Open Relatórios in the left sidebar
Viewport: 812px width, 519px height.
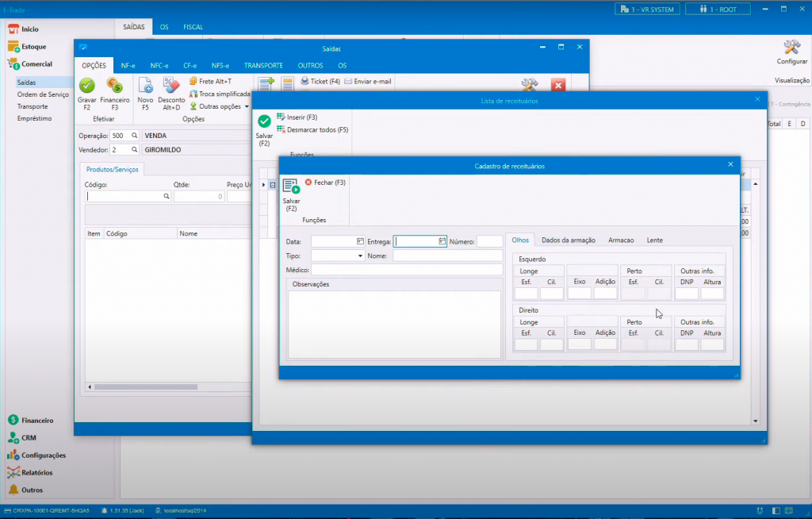tap(37, 472)
